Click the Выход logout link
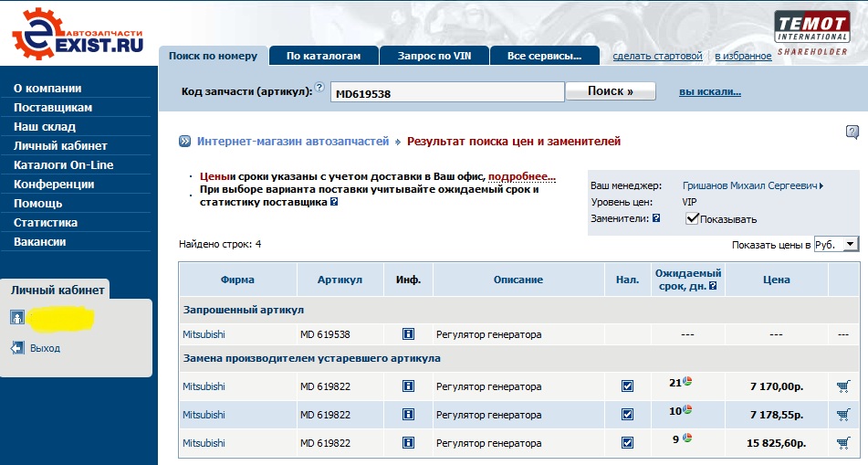The height and width of the screenshot is (465, 868). pos(45,348)
